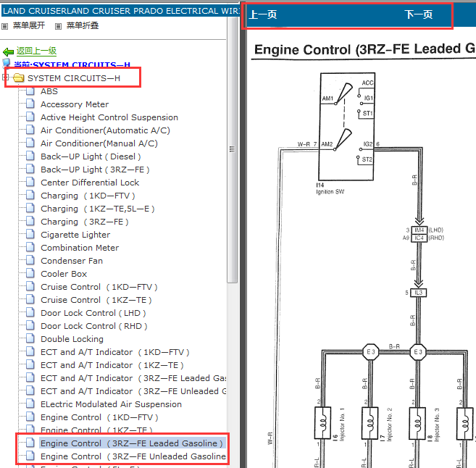Click the page icon beside Accessory Meter
The height and width of the screenshot is (468, 476).
point(30,104)
